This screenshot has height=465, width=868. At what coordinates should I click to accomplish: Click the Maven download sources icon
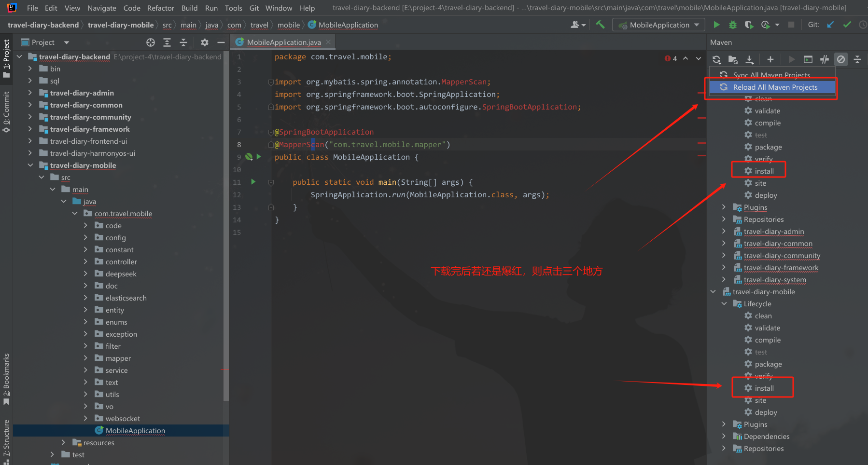(750, 59)
